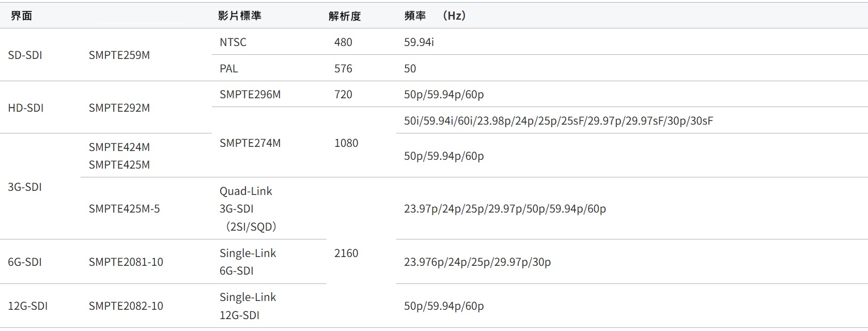Select the 12G-SDI interface cell
Image resolution: width=868 pixels, height=331 pixels.
28,306
